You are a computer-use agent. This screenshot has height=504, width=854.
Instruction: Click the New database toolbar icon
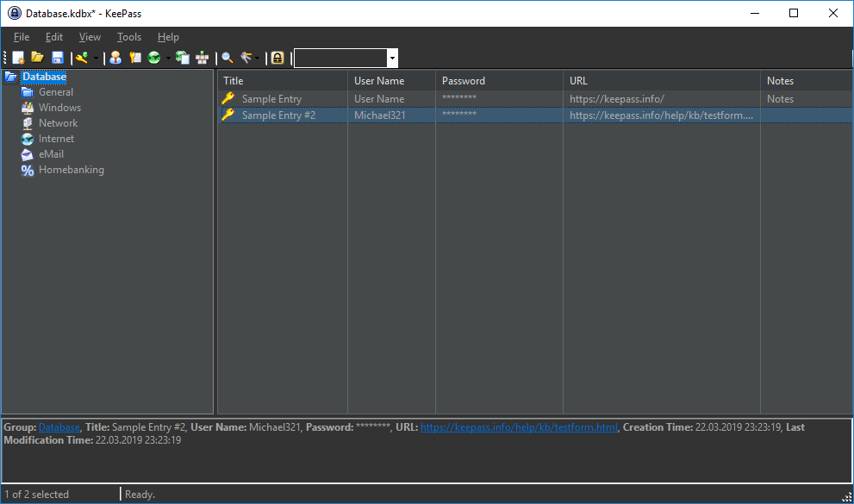click(18, 58)
